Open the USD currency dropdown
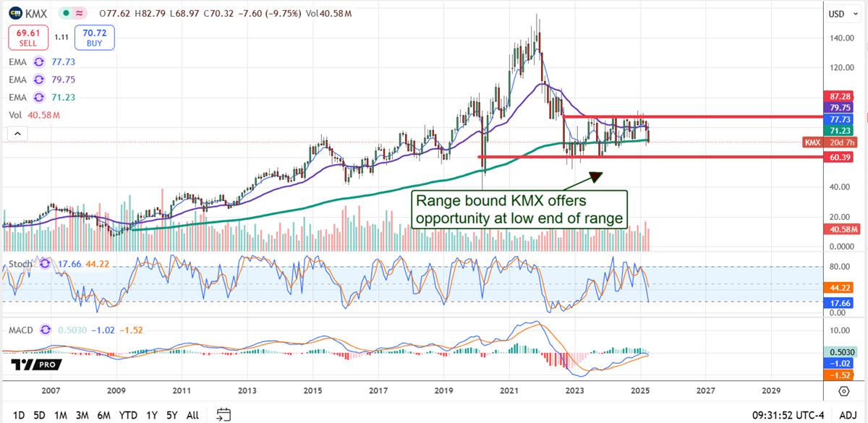The height and width of the screenshot is (423, 868). (840, 14)
